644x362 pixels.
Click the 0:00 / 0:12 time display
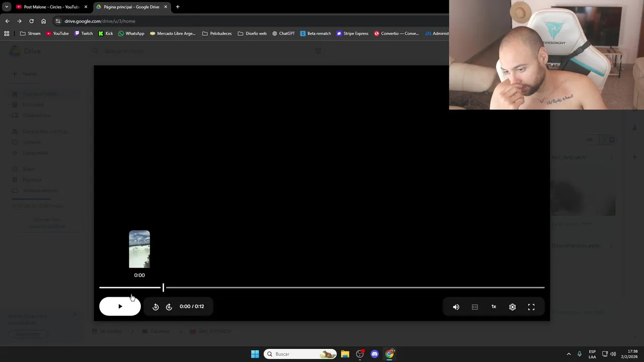192,306
